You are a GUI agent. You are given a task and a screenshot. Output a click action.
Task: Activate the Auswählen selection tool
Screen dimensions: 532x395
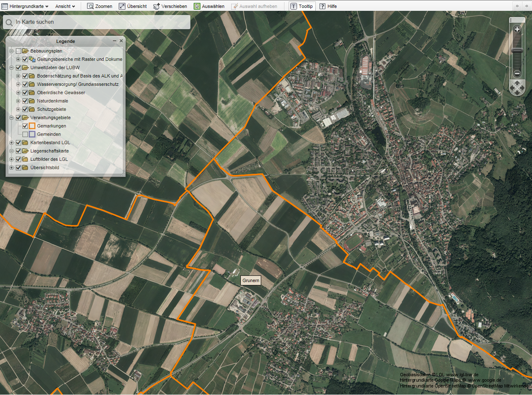(209, 6)
